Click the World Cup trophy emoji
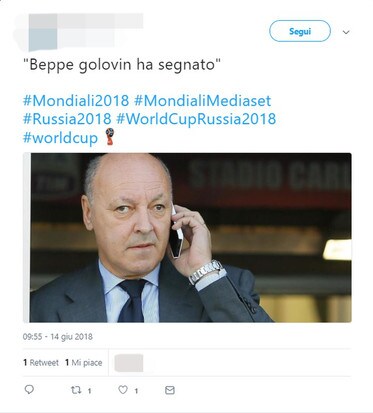373x413 pixels. click(110, 137)
